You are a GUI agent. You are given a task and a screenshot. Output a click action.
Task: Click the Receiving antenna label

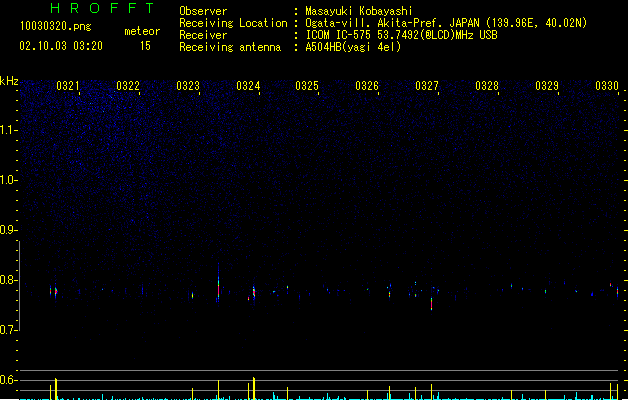coord(230,47)
